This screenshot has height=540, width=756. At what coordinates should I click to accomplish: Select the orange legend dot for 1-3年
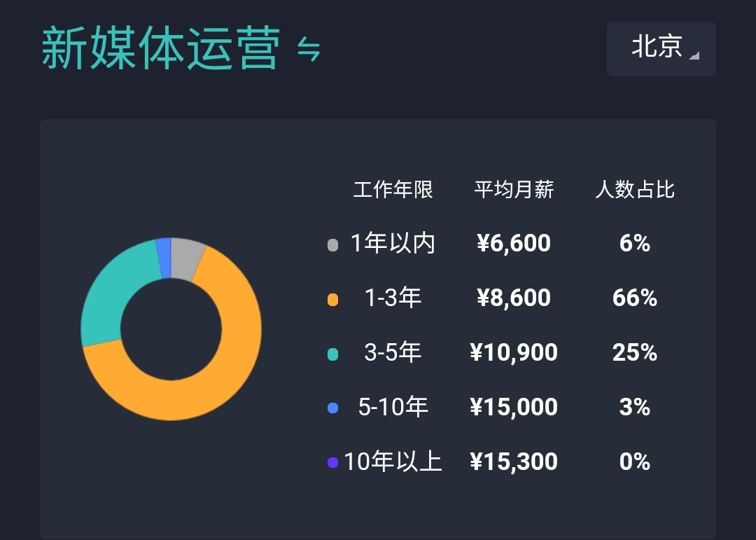[332, 299]
